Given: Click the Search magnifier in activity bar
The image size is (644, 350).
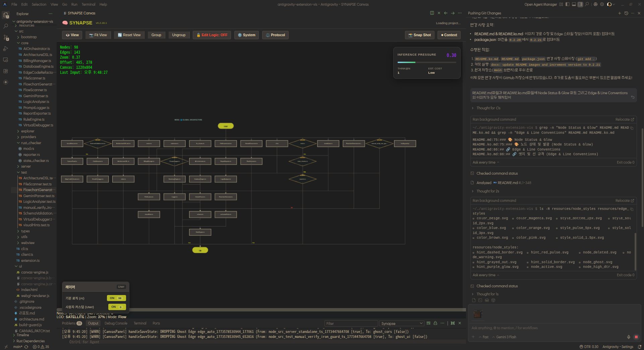Looking at the screenshot, I should pyautogui.click(x=6, y=26).
